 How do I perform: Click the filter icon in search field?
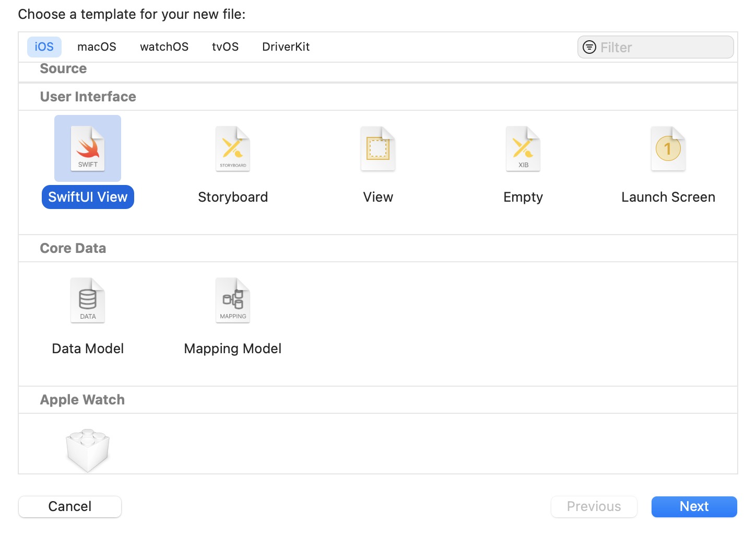coord(589,47)
